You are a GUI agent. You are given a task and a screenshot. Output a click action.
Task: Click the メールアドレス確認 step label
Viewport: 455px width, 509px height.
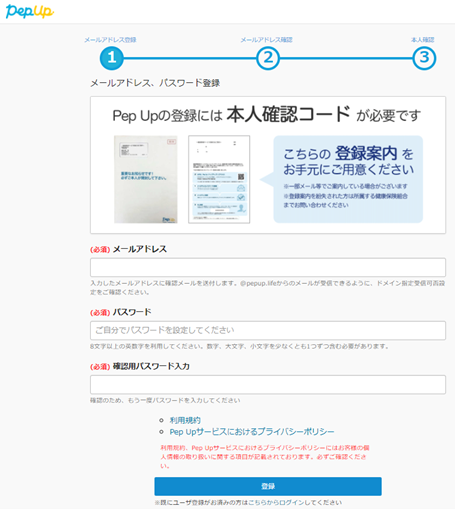[x=266, y=40]
